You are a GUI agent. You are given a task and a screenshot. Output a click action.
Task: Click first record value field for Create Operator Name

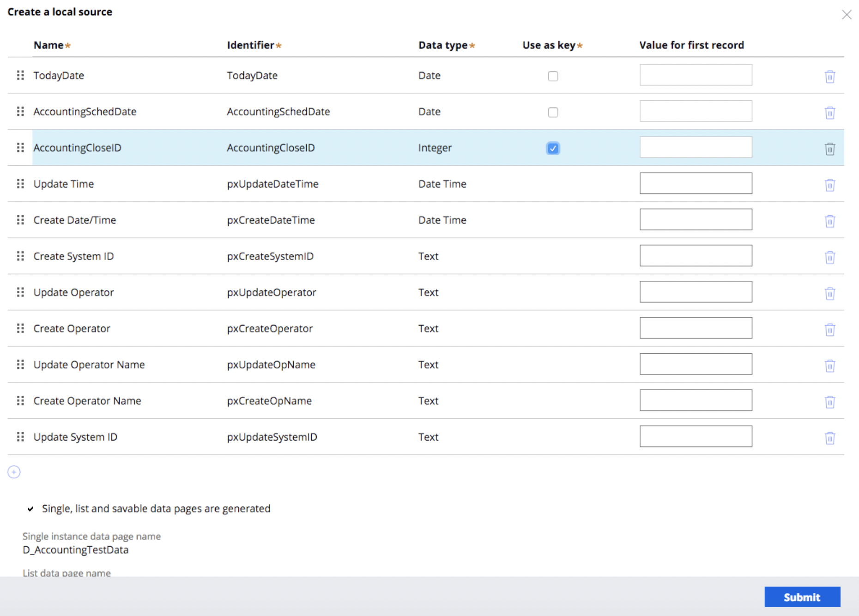pyautogui.click(x=696, y=400)
